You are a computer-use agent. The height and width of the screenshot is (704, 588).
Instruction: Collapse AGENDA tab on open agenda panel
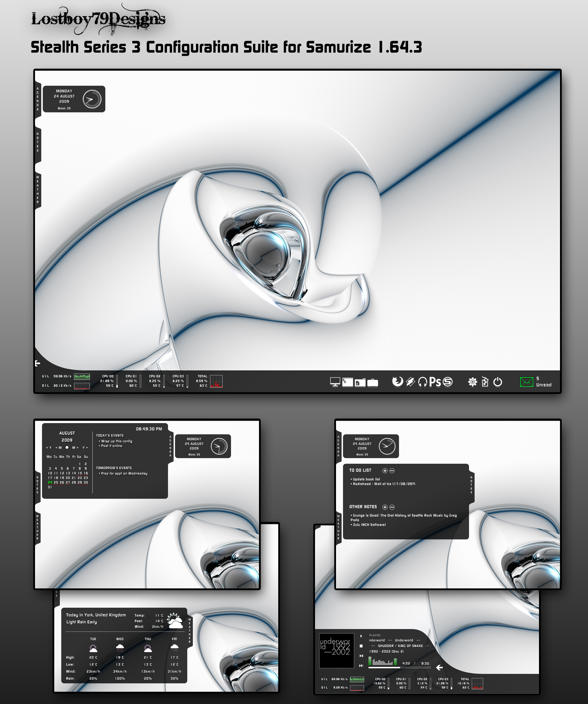[x=170, y=446]
